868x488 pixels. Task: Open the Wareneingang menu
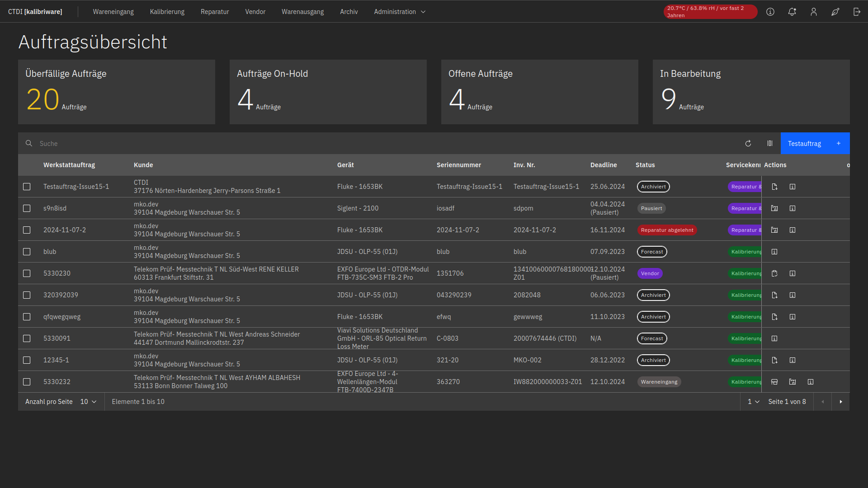[113, 12]
